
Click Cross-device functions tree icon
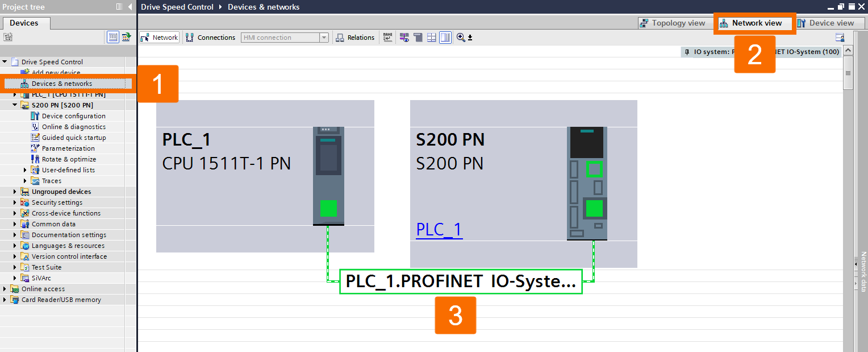[25, 213]
